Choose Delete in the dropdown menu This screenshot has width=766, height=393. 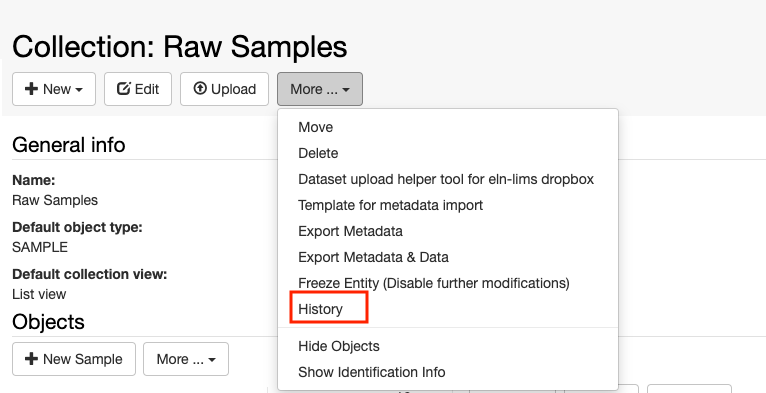coord(318,153)
